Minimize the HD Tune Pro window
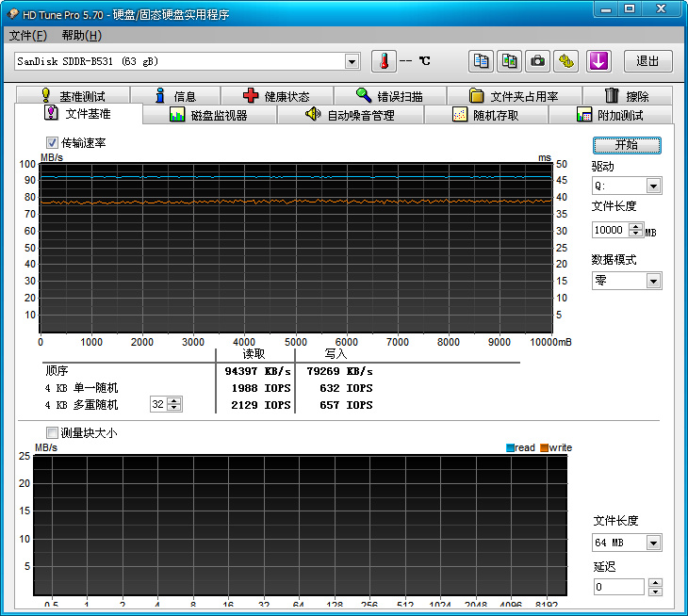 click(x=606, y=8)
